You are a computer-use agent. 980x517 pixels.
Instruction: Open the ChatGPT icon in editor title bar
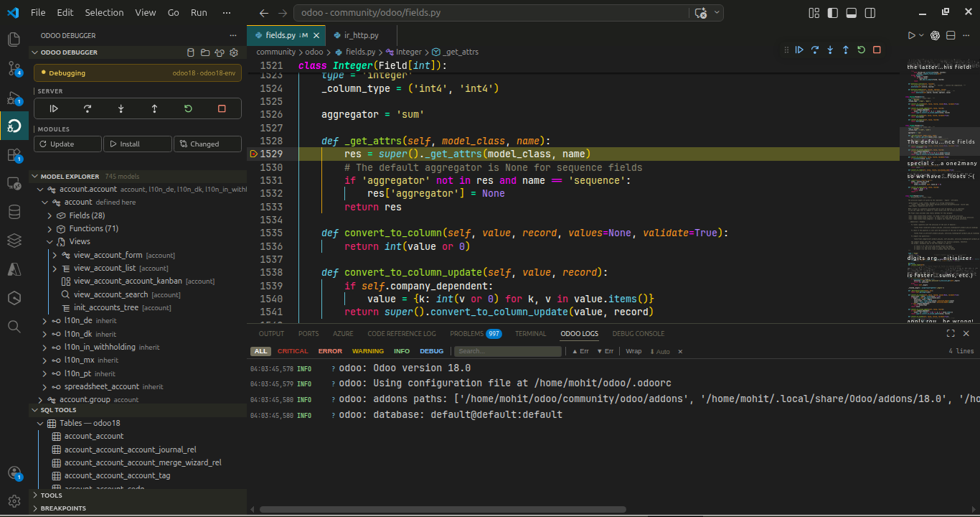[936, 35]
